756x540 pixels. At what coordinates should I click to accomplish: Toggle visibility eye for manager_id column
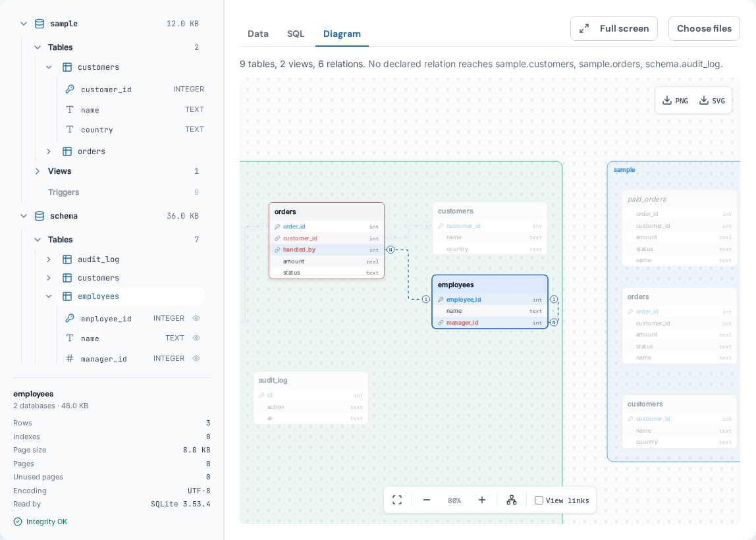click(x=196, y=358)
